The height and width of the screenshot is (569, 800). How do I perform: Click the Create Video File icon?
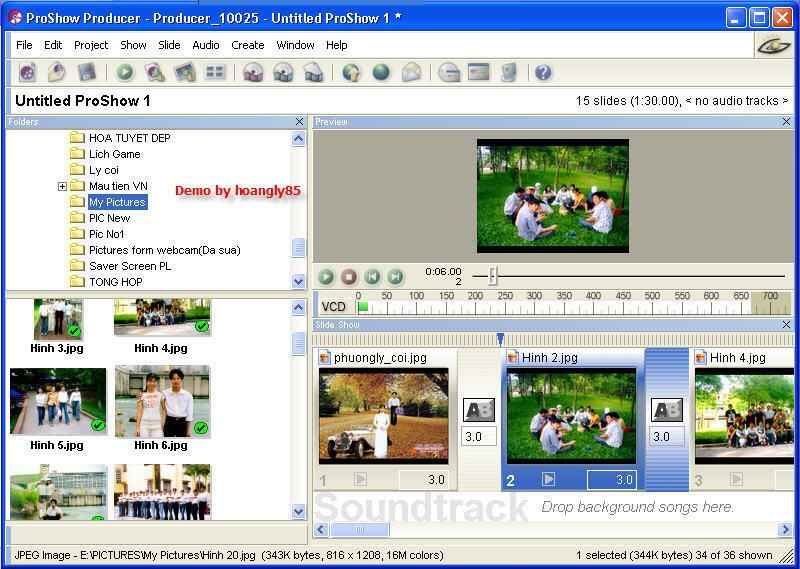[x=313, y=72]
